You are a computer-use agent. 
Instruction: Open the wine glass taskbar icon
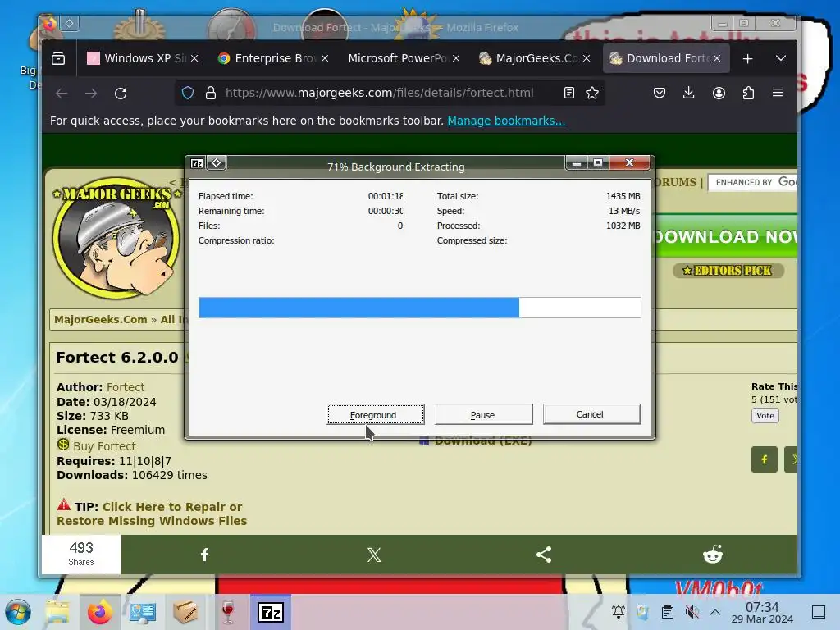coord(228,612)
